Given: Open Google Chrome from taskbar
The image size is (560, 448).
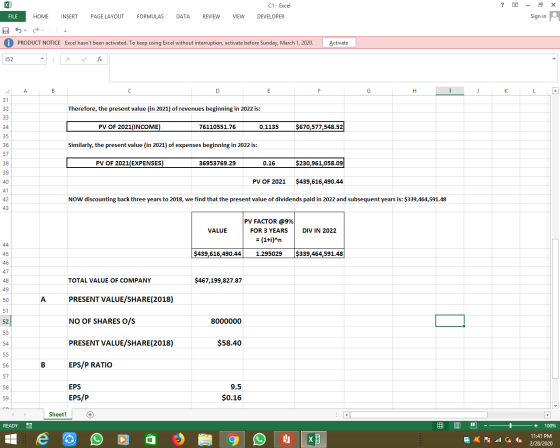Looking at the screenshot, I should pos(232,439).
